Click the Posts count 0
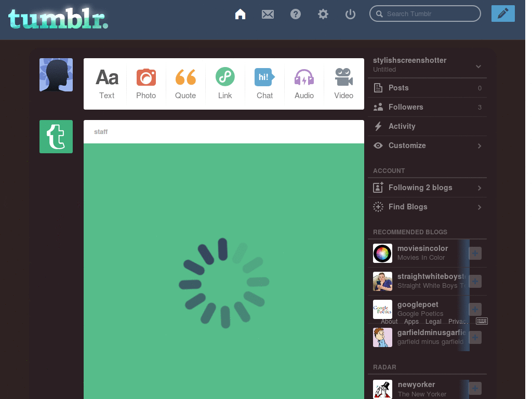This screenshot has width=532, height=399. tap(480, 88)
